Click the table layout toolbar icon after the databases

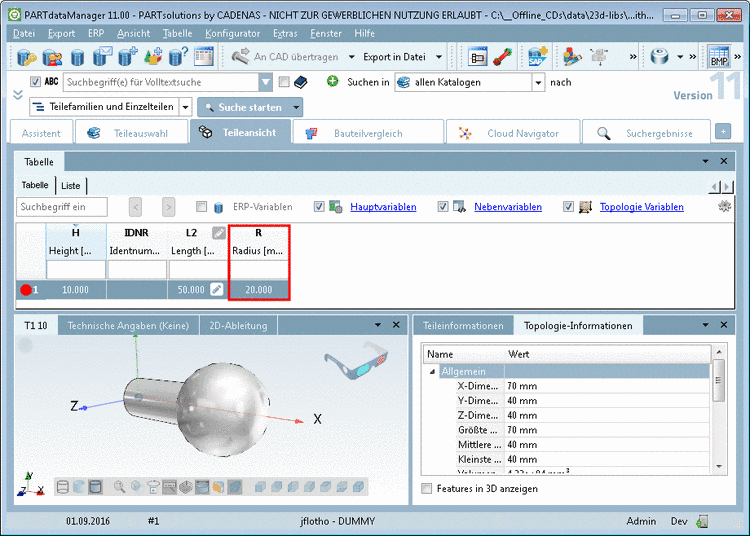coord(204,56)
